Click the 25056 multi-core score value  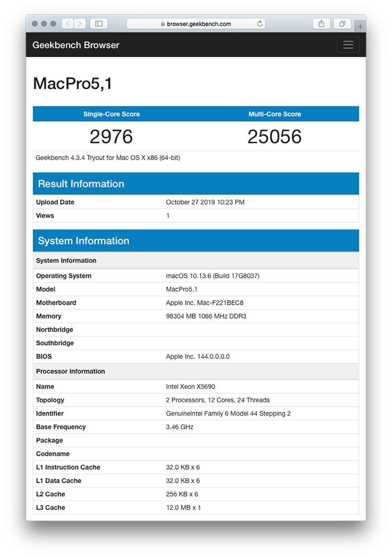(x=274, y=137)
